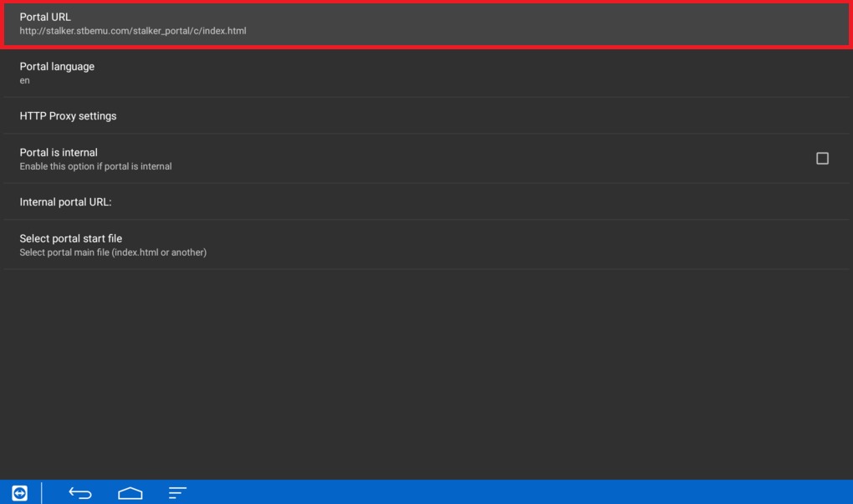Check the box next to Portal is internal
Image resolution: width=853 pixels, height=504 pixels.
(x=822, y=158)
